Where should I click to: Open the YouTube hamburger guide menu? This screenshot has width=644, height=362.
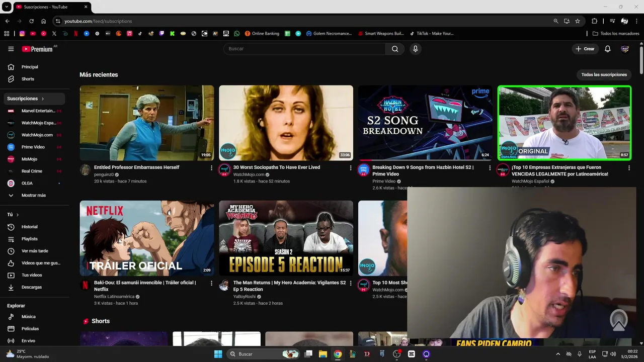point(11,49)
